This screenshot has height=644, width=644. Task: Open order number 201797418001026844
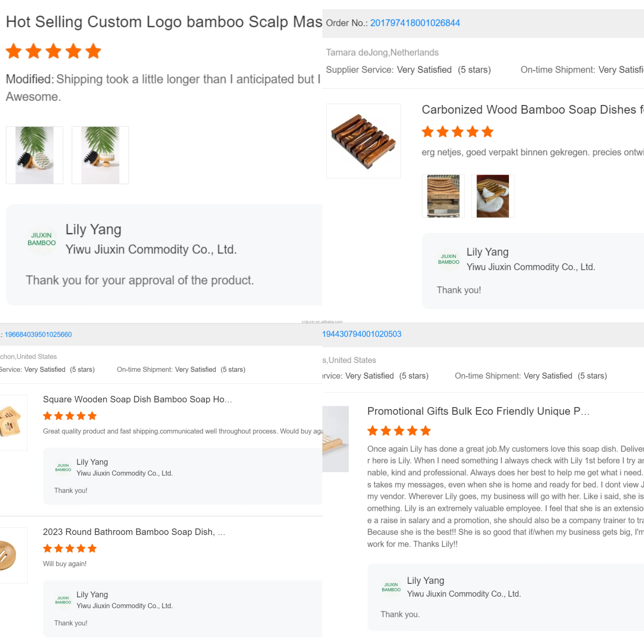pos(415,23)
